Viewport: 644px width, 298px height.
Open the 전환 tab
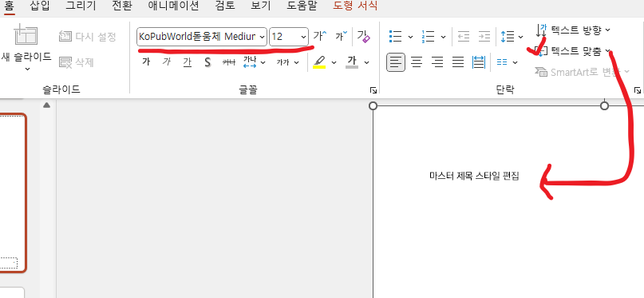122,6
